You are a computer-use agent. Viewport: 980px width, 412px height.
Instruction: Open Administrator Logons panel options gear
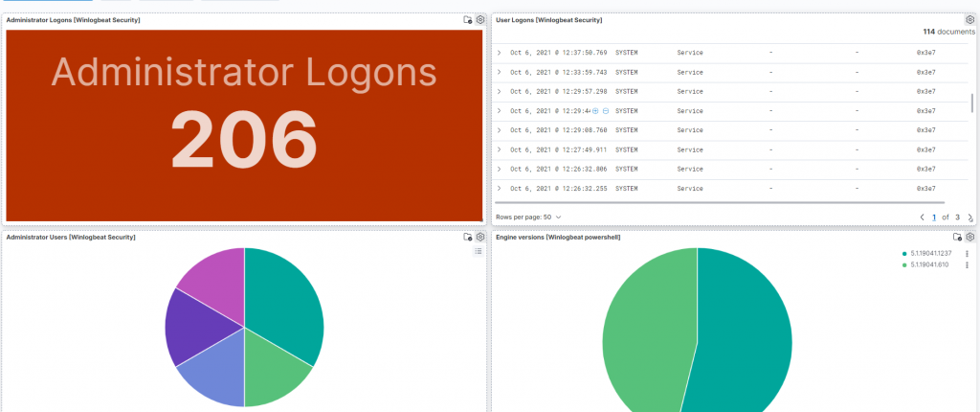(480, 20)
